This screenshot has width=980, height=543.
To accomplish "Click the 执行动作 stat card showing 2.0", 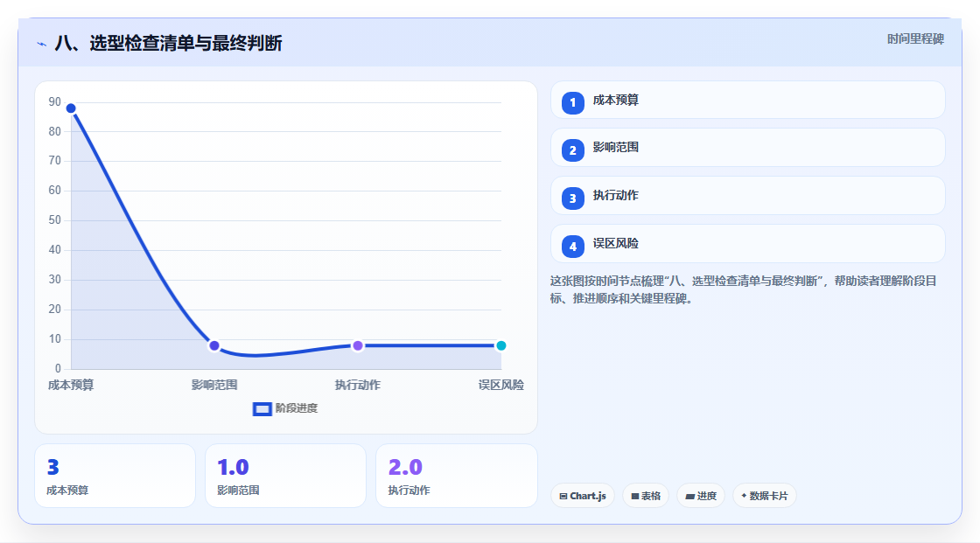I will point(456,476).
